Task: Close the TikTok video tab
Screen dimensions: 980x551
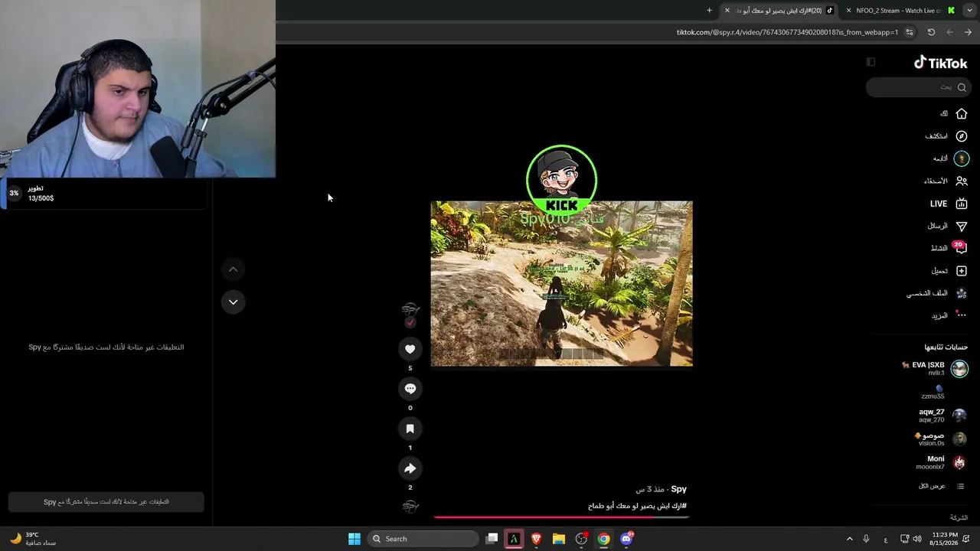Action: [x=727, y=11]
